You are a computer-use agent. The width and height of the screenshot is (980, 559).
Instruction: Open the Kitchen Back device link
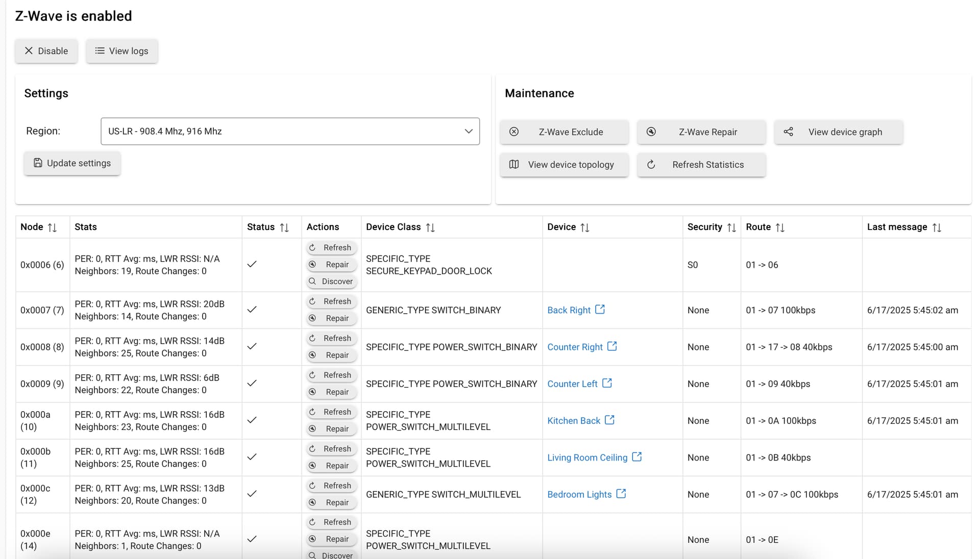coord(574,421)
